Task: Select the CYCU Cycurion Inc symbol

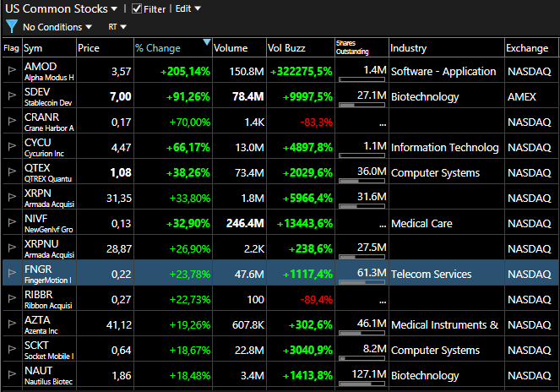Action: [x=49, y=147]
